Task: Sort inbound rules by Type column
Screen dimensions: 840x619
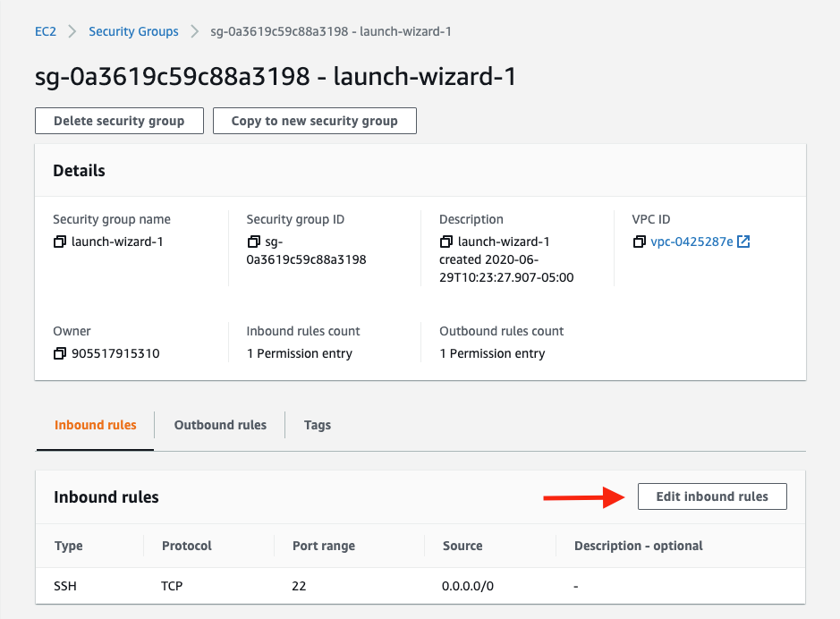Action: (x=69, y=546)
